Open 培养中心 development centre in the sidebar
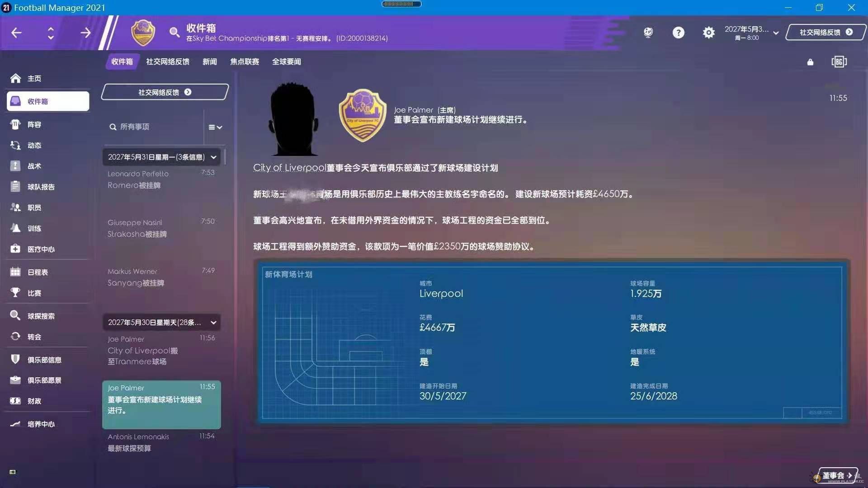Viewport: 868px width, 488px height. click(x=47, y=424)
